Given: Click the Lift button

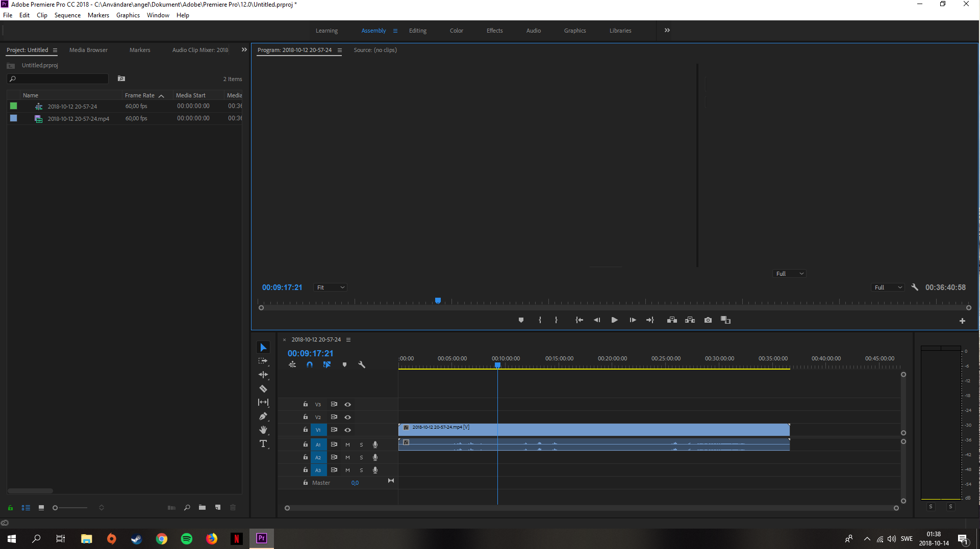Looking at the screenshot, I should tap(672, 320).
